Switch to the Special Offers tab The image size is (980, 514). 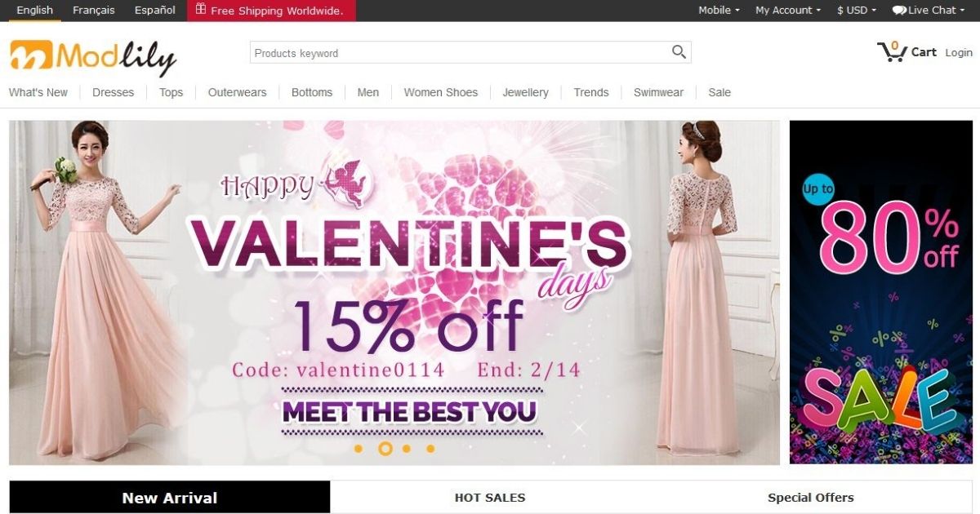[x=811, y=497]
